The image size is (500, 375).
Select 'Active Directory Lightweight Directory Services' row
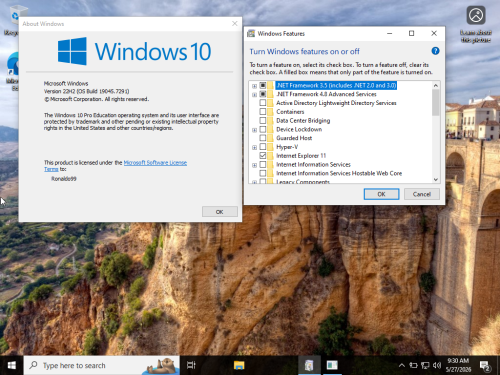(336, 103)
